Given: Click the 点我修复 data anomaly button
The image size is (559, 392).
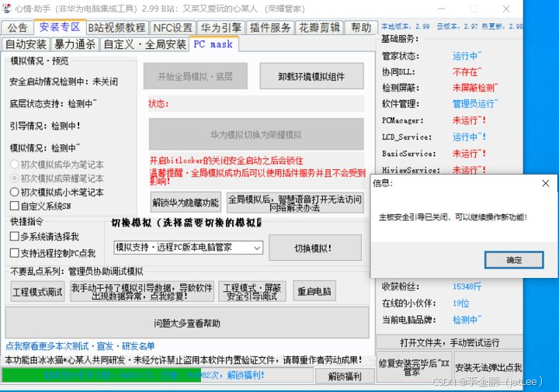Looking at the screenshot, I should [x=142, y=292].
